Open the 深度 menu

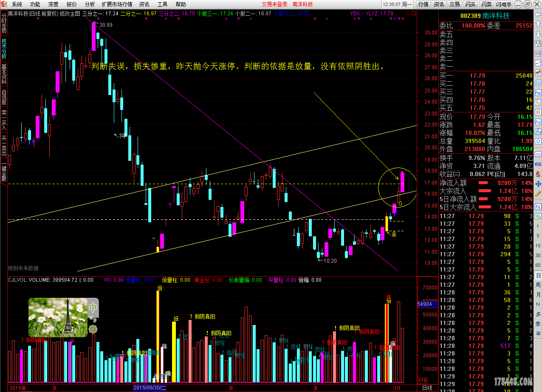pos(54,4)
